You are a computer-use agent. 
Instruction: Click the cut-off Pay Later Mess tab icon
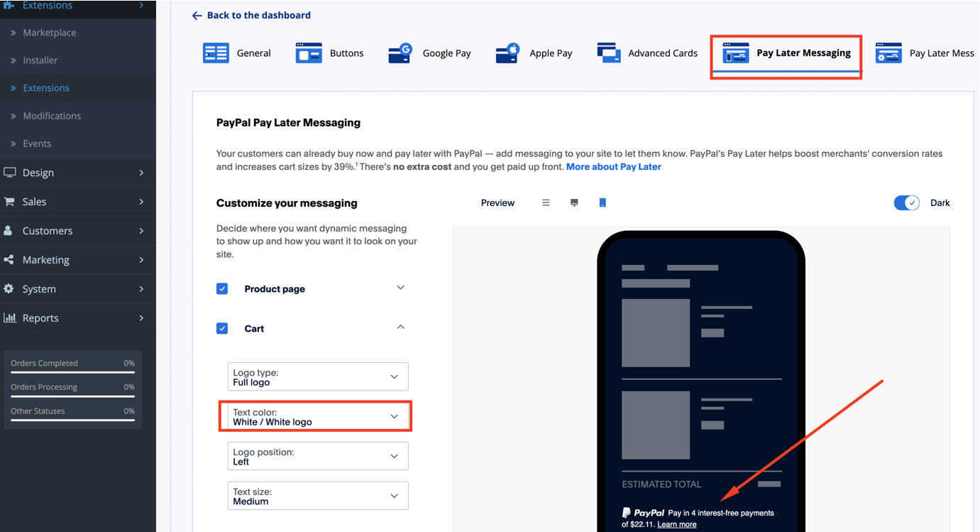point(888,53)
